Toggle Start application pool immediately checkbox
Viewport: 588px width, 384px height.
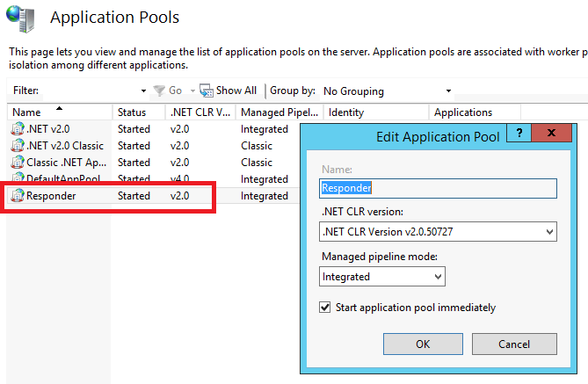pyautogui.click(x=326, y=308)
